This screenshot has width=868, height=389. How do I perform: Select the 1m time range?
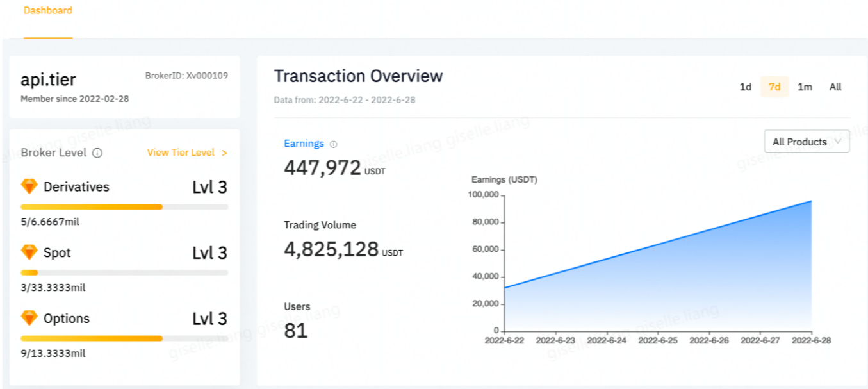pos(805,87)
